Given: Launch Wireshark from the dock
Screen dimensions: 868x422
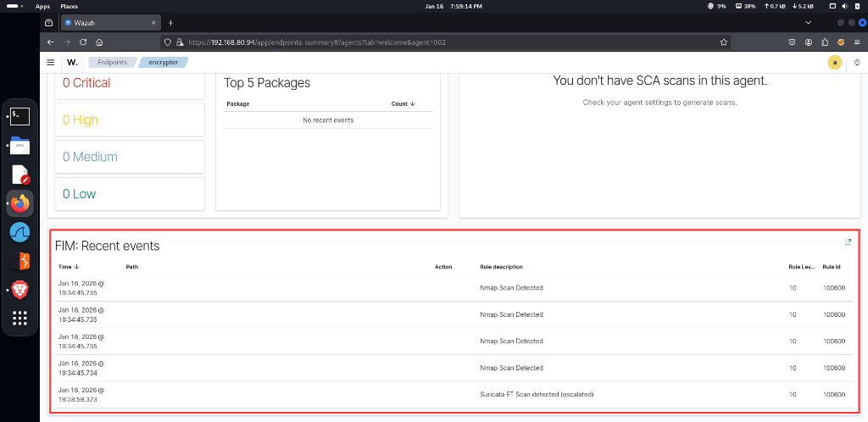Looking at the screenshot, I should [x=20, y=232].
